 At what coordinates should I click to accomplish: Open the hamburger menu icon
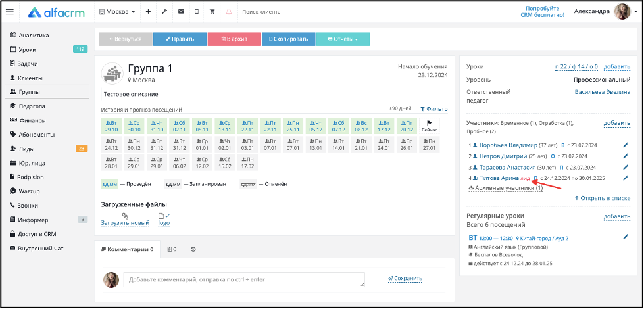tap(9, 12)
